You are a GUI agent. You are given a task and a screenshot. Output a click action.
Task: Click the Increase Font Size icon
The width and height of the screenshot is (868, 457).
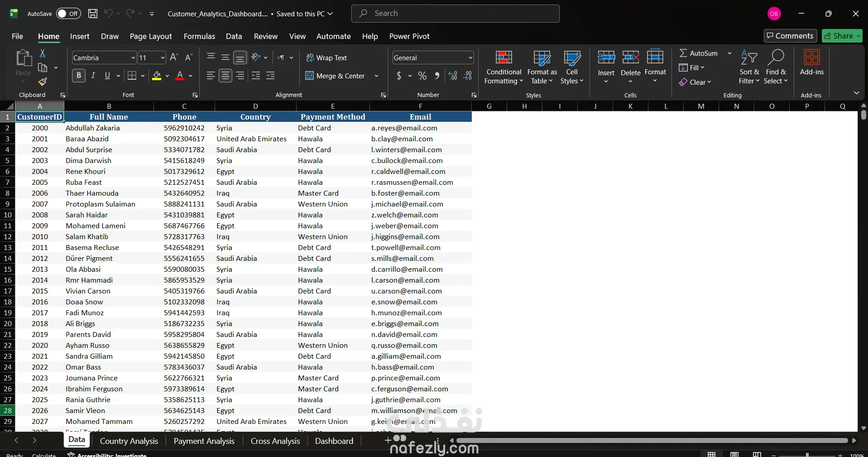[174, 58]
